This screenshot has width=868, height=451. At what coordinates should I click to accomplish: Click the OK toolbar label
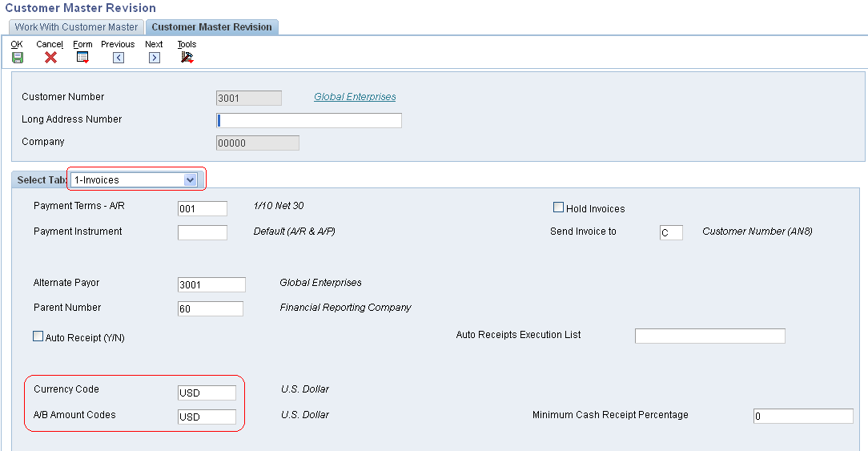click(x=17, y=44)
